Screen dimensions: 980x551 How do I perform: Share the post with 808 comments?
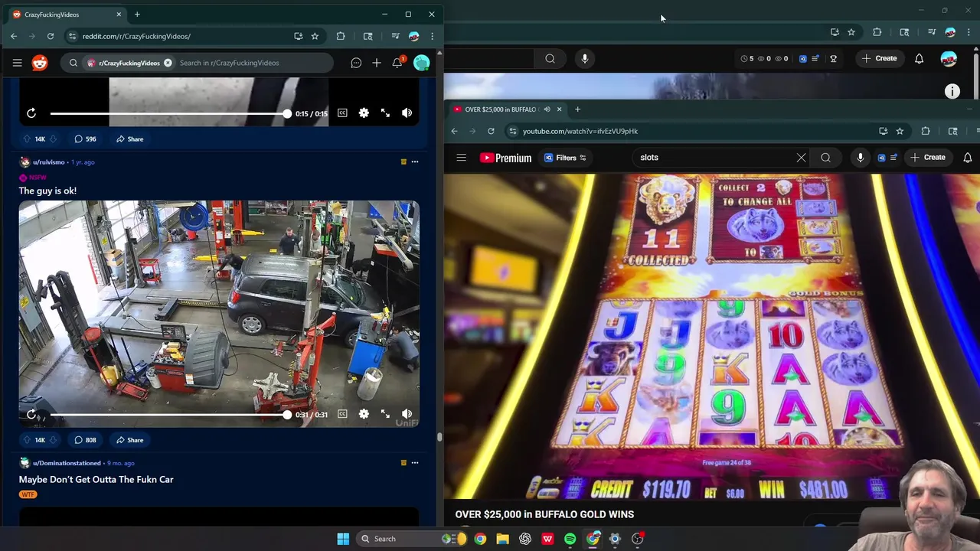(130, 440)
